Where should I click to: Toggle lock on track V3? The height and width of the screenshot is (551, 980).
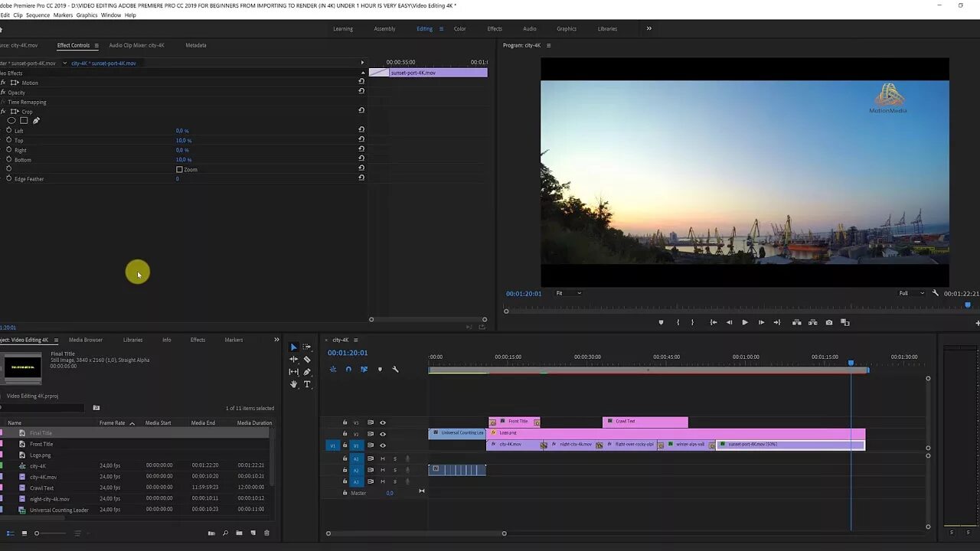pyautogui.click(x=345, y=422)
